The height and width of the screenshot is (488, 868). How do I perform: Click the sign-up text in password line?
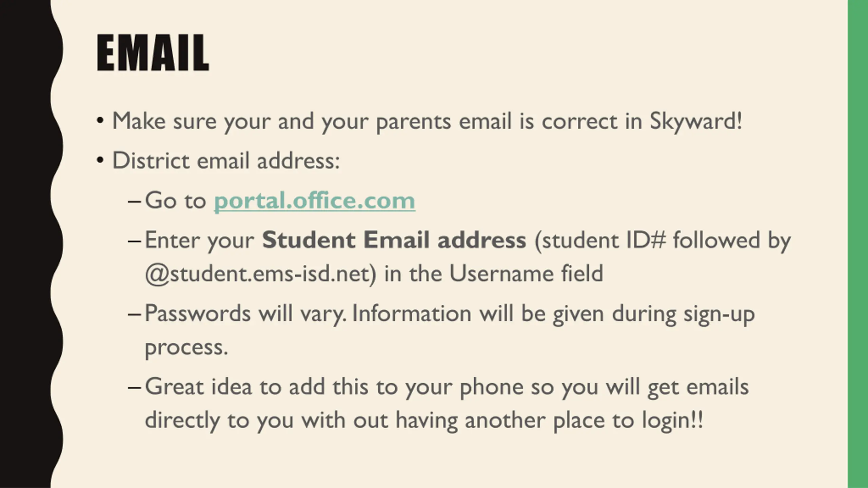click(719, 314)
